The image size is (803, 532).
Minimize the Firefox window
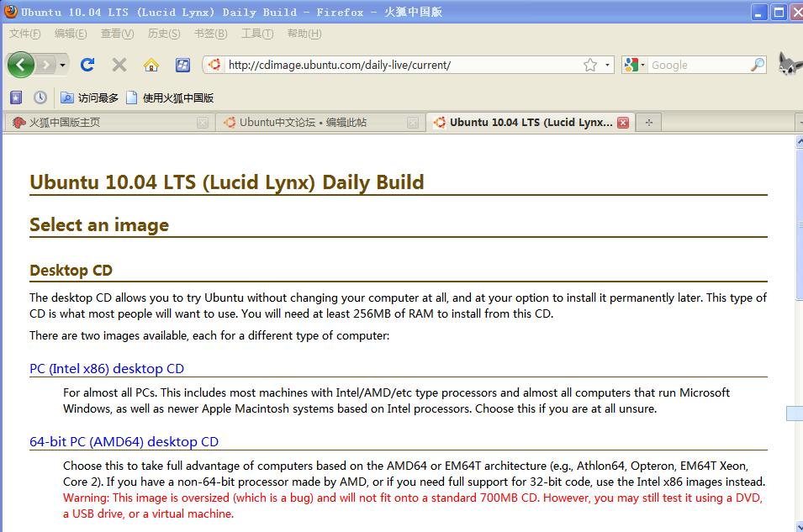pos(759,12)
